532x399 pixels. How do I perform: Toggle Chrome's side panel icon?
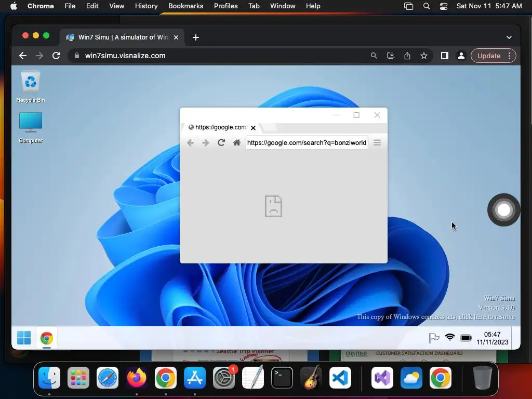coord(445,56)
